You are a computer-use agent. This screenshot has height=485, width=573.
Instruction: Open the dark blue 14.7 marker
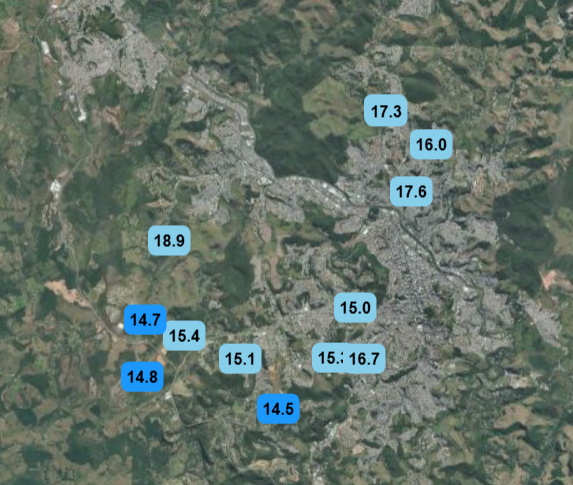click(145, 320)
